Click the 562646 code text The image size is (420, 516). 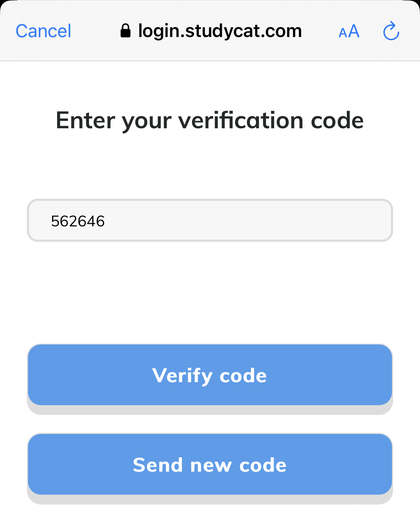tap(78, 221)
